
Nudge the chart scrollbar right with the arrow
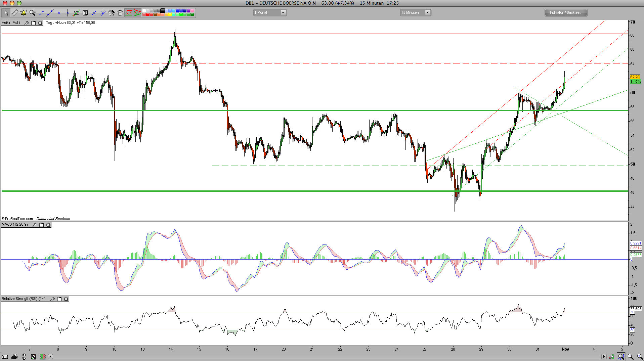[x=604, y=357]
